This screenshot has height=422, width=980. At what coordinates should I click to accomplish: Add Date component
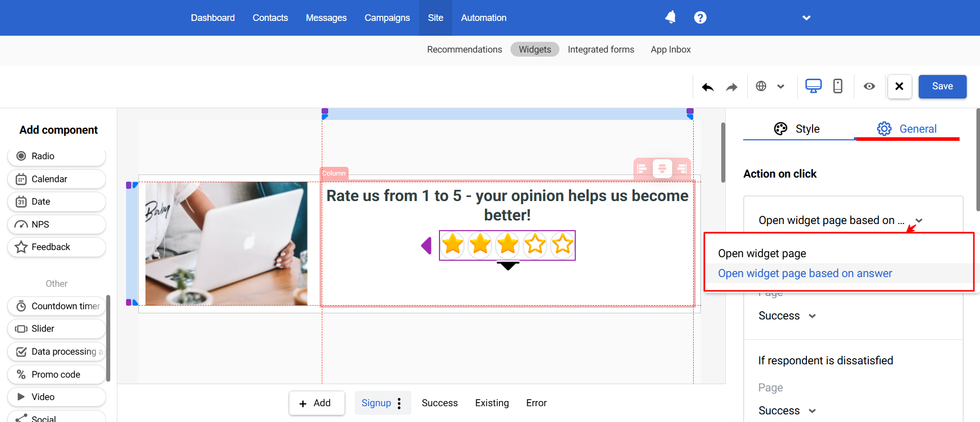point(57,202)
